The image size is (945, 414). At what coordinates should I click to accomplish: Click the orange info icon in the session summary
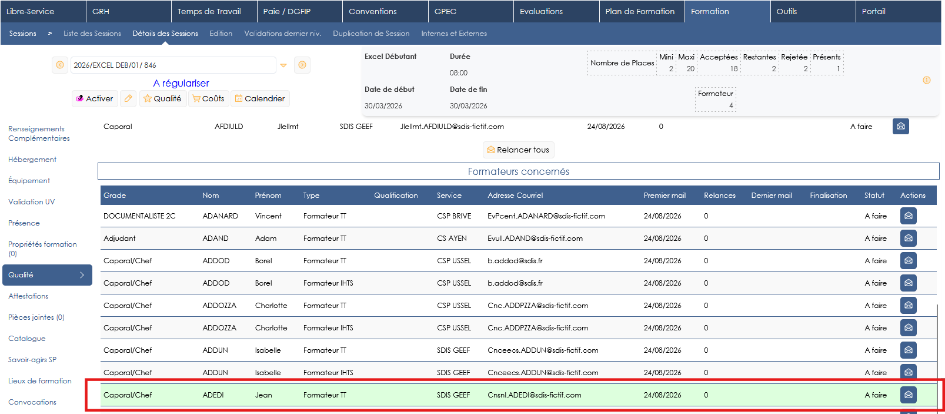click(927, 80)
